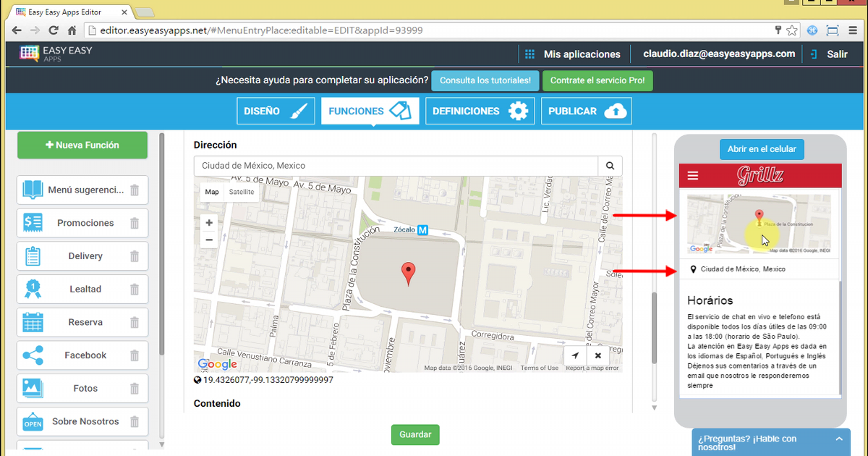Viewport: 868px width, 456px height.
Task: Bookmark the page with the star icon
Action: (792, 30)
